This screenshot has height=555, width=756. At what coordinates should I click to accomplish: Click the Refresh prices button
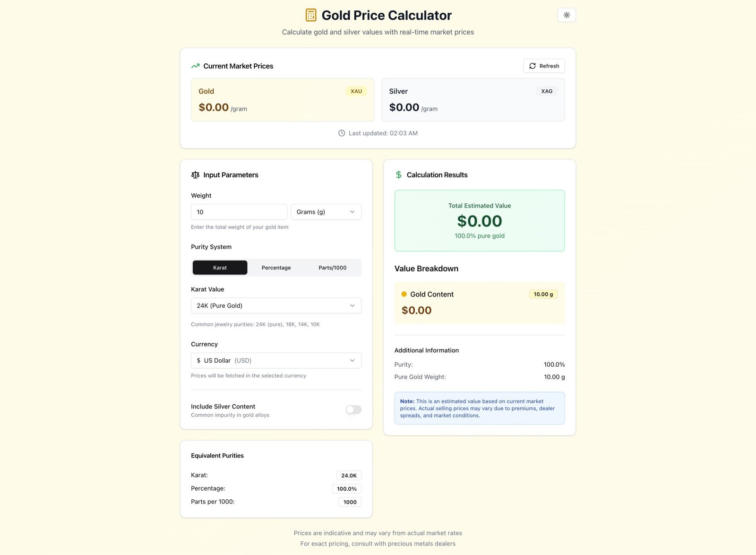tap(544, 66)
